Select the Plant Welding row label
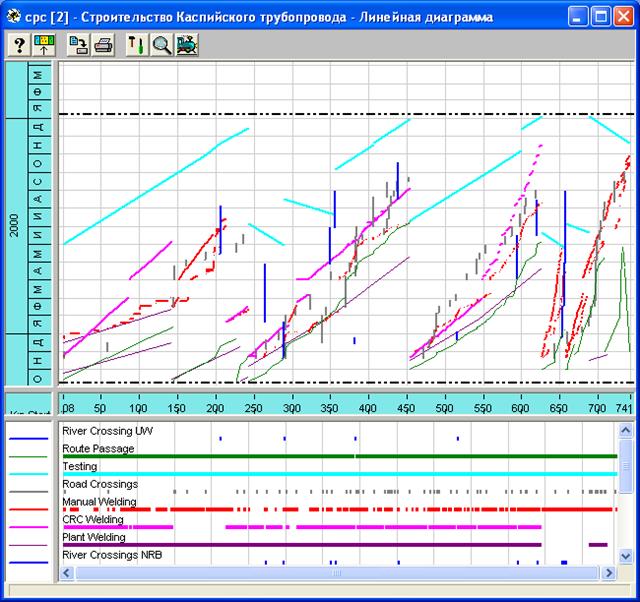Image resolution: width=640 pixels, height=602 pixels. pos(93,537)
